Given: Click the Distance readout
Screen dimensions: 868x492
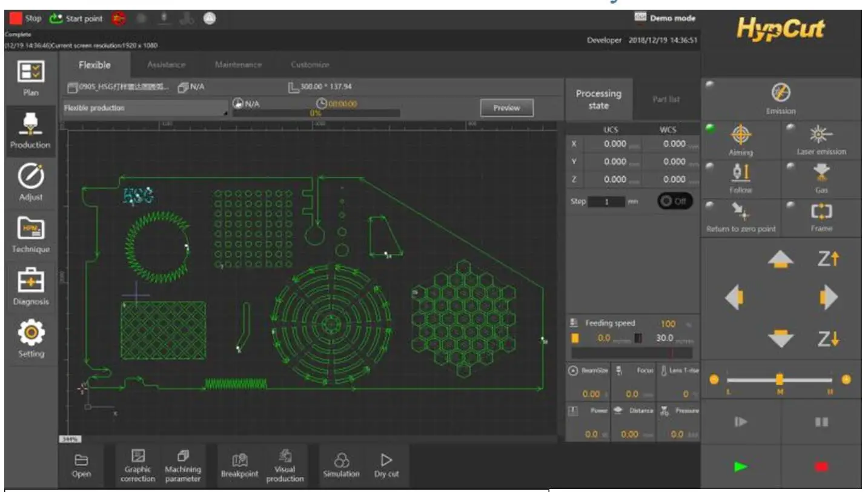Looking at the screenshot, I should point(634,423).
